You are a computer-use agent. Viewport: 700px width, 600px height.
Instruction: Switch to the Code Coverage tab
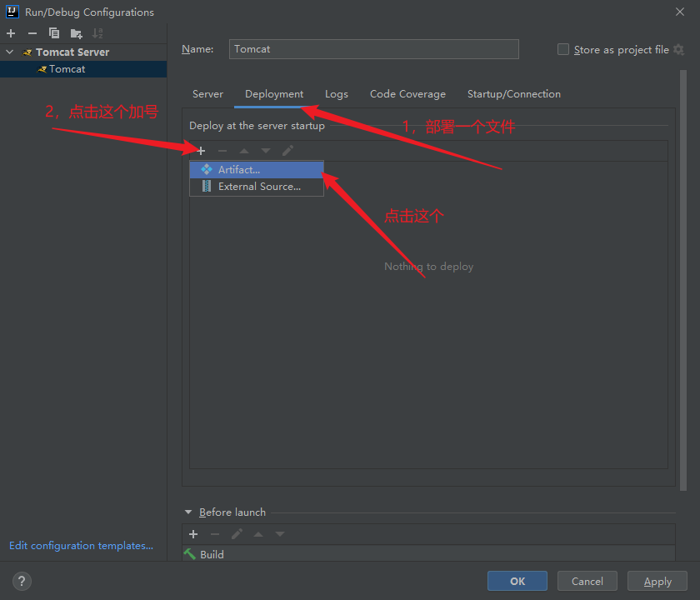407,94
